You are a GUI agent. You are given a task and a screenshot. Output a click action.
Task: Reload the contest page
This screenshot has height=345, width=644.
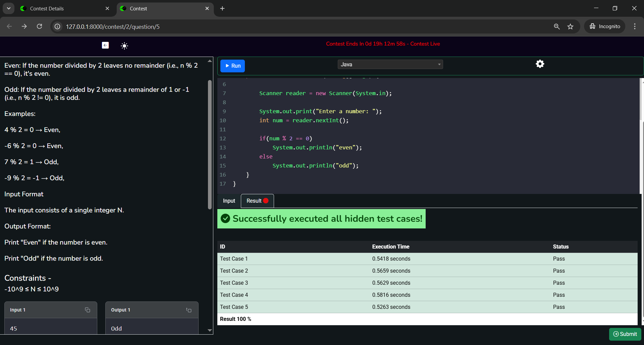(40, 26)
